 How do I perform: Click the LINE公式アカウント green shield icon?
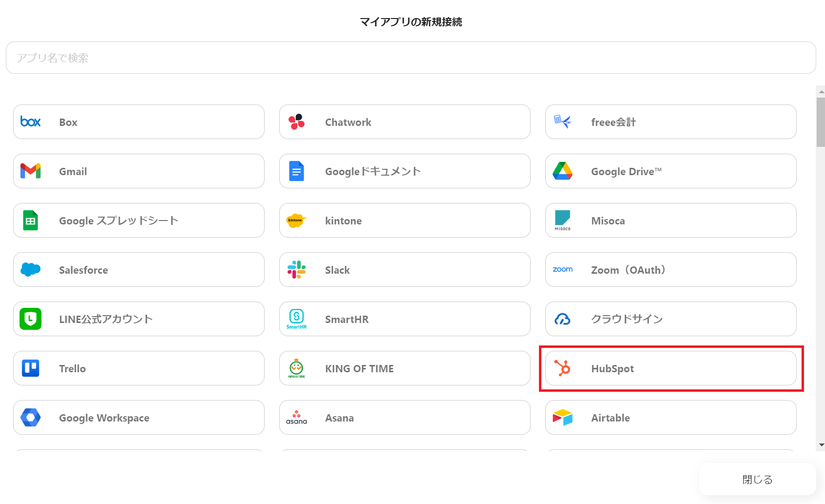coord(30,319)
